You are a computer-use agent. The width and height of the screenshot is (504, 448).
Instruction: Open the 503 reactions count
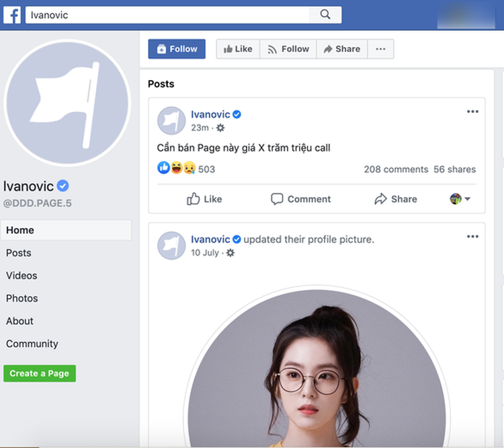[x=206, y=170]
